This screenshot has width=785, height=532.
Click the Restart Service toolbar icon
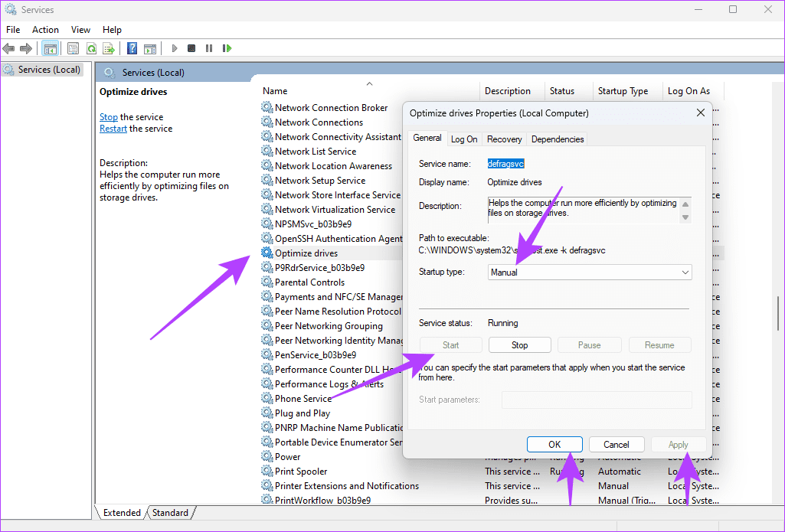[227, 48]
